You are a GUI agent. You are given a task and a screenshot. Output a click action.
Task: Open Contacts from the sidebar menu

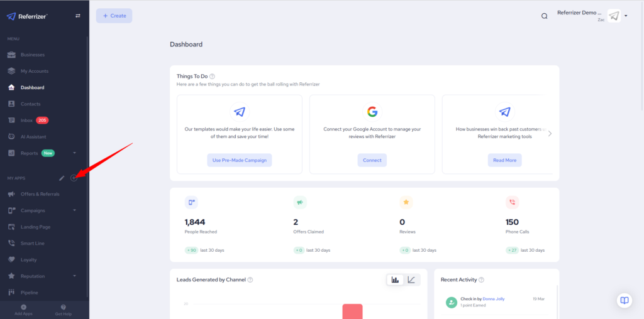(30, 104)
